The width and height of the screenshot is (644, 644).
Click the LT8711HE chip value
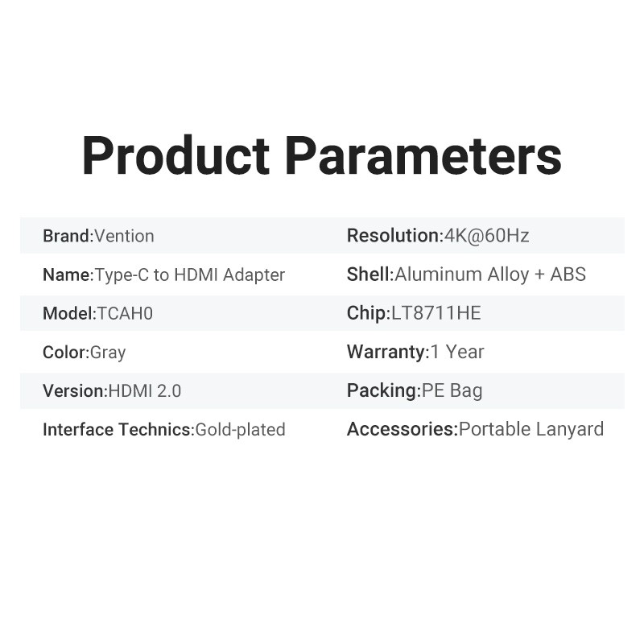click(436, 313)
